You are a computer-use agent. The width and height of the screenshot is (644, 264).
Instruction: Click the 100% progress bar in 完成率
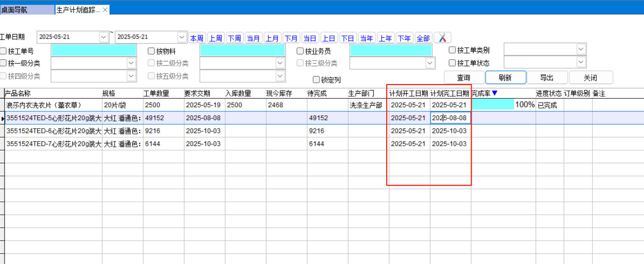(x=493, y=105)
